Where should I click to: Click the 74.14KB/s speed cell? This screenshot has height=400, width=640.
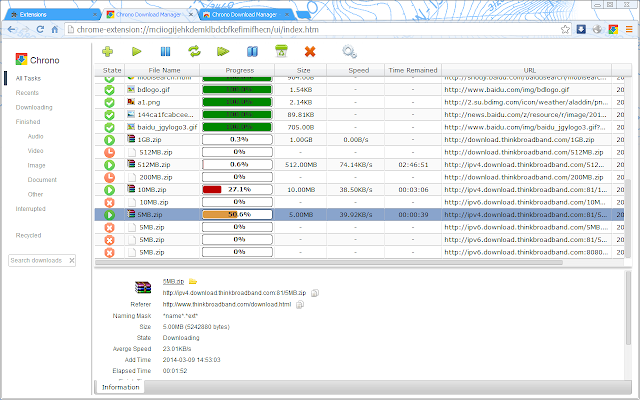click(x=356, y=165)
